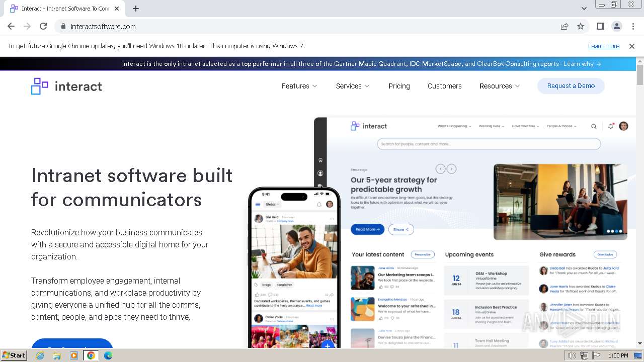The height and width of the screenshot is (362, 644).
Task: Click the mockup user avatar
Action: (623, 126)
